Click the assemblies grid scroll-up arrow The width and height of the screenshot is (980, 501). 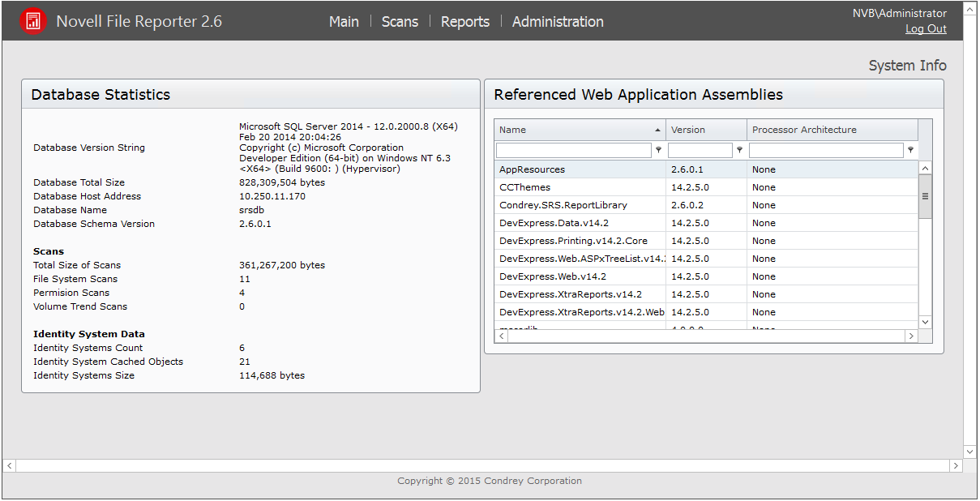pyautogui.click(x=925, y=168)
